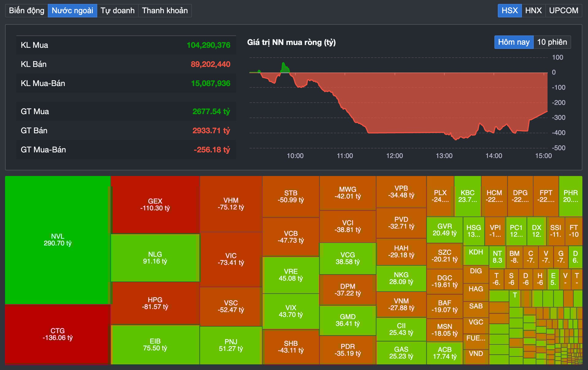Viewport: 588px width, 370px height.
Task: Switch to the Biến động tab
Action: point(27,11)
